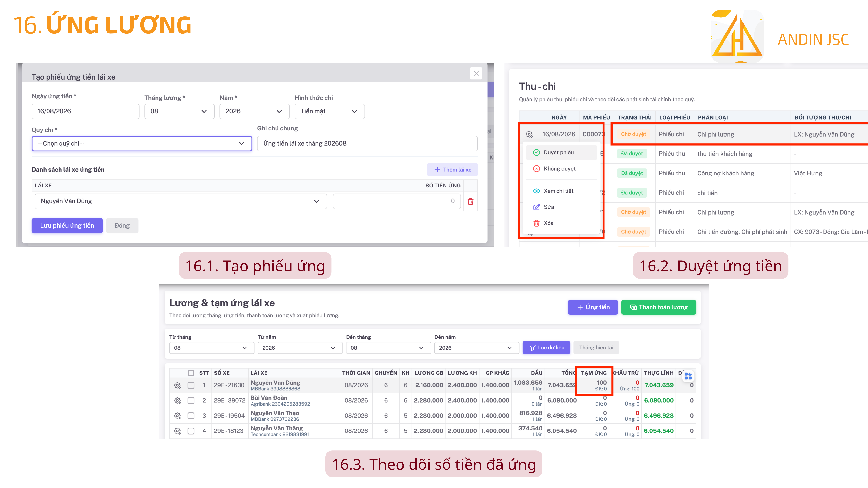Select Xem chi tiết menu entry
Viewport: 868px width, 488px height.
point(561,191)
